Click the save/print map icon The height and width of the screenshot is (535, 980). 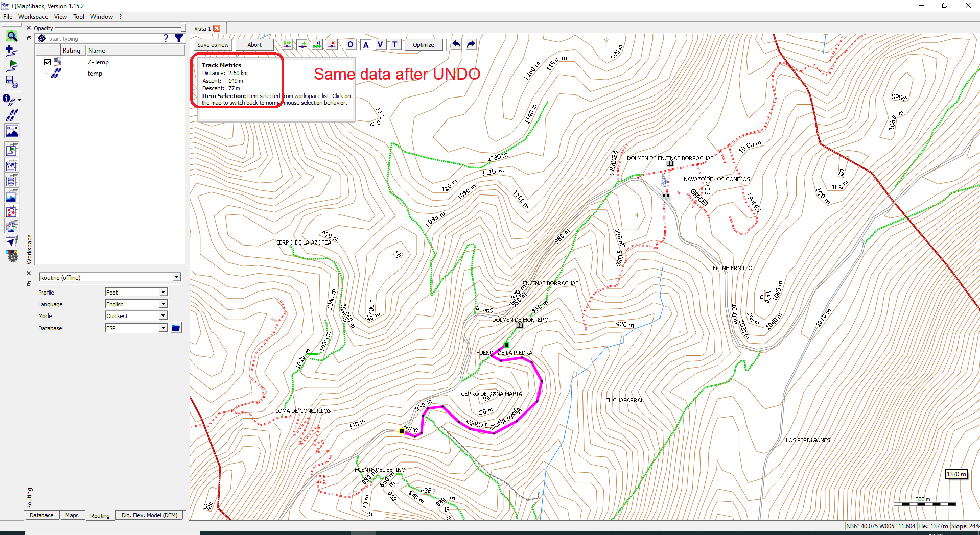11,82
